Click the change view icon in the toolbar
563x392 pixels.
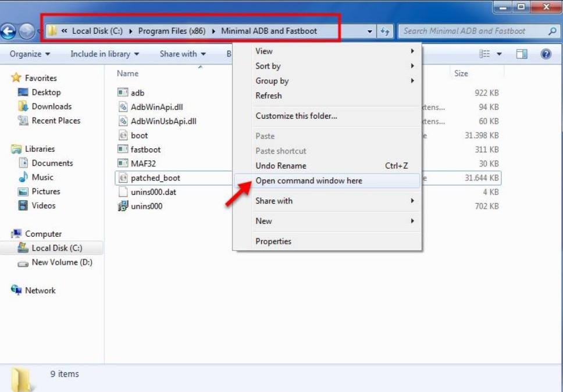click(x=484, y=54)
